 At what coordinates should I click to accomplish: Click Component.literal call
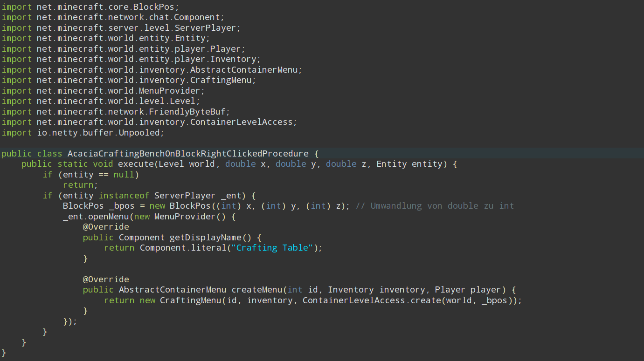click(x=182, y=248)
